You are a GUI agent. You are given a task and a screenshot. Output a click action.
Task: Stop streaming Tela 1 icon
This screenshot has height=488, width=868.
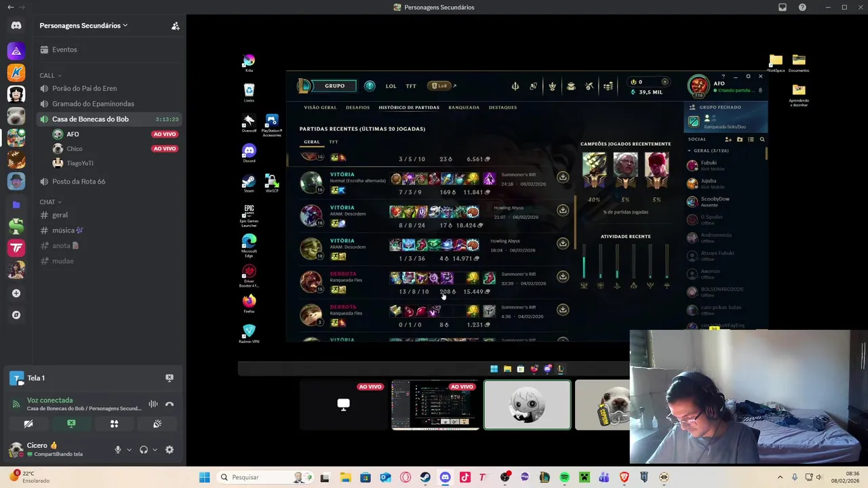[x=170, y=378]
